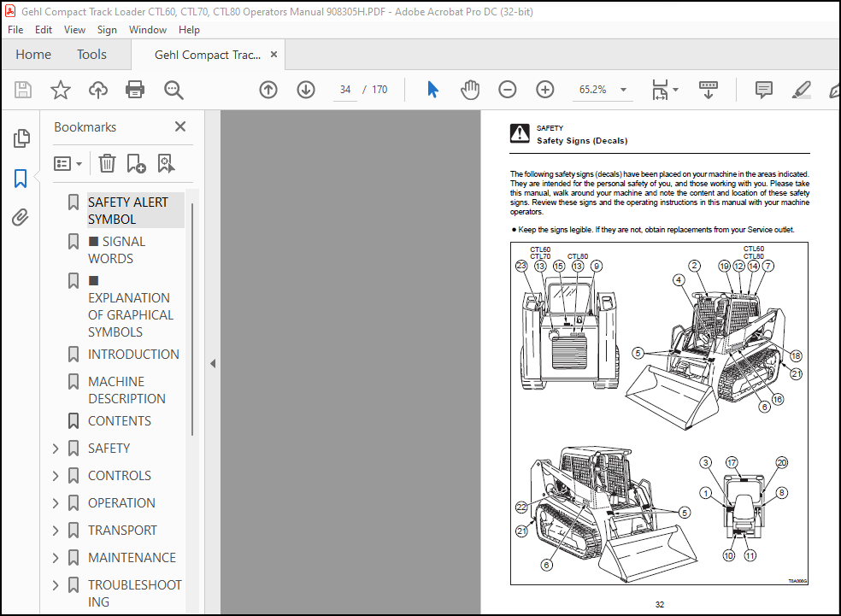The width and height of the screenshot is (841, 616).
Task: Add document to favorites with star icon
Action: (x=60, y=90)
